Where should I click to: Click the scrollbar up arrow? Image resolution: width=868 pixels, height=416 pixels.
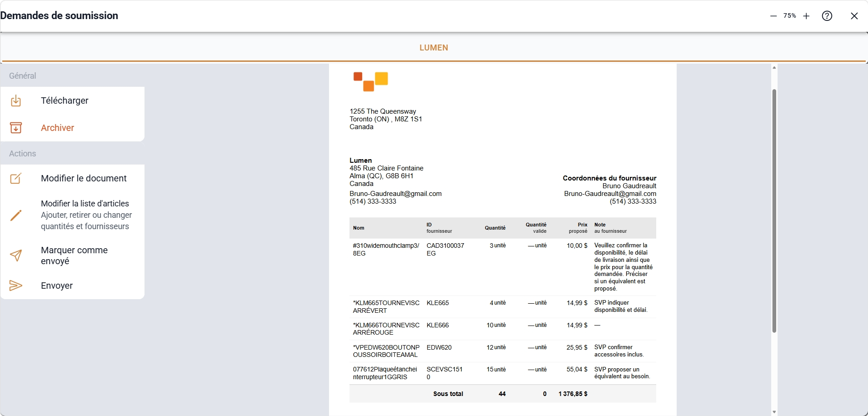[x=774, y=67]
